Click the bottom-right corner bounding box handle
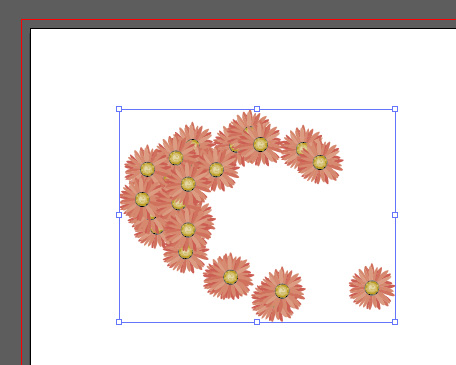Image resolution: width=456 pixels, height=365 pixels. 395,322
